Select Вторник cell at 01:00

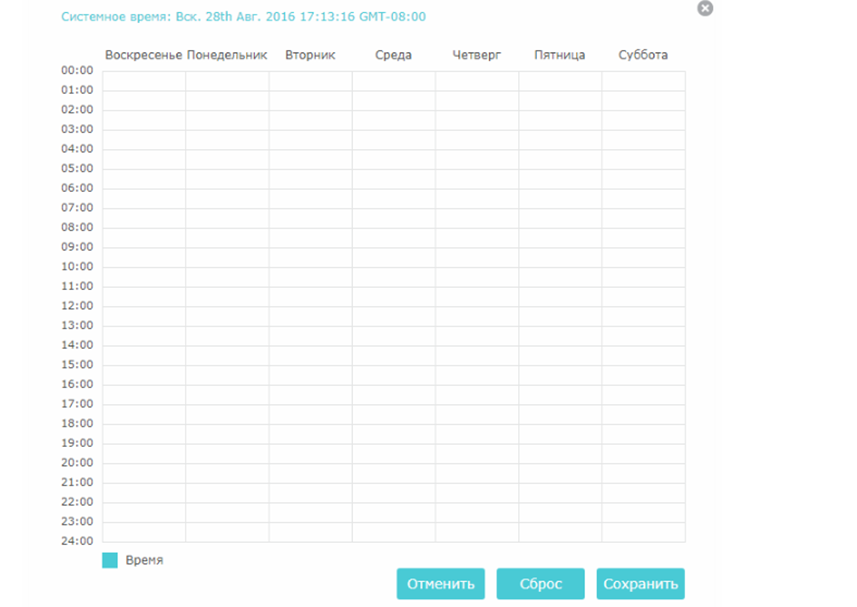point(310,101)
